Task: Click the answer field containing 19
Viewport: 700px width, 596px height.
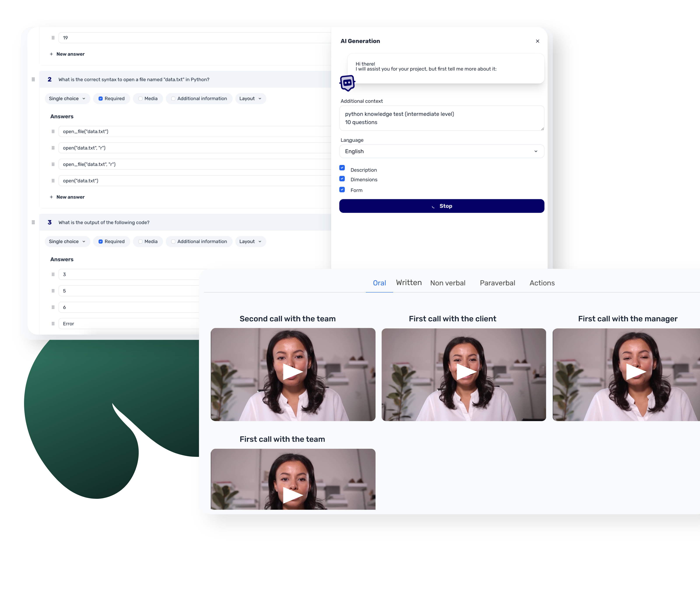Action: (x=195, y=38)
